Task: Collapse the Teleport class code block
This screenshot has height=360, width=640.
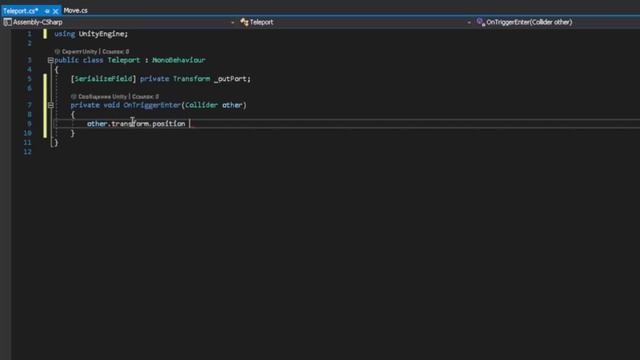Action: [51, 60]
